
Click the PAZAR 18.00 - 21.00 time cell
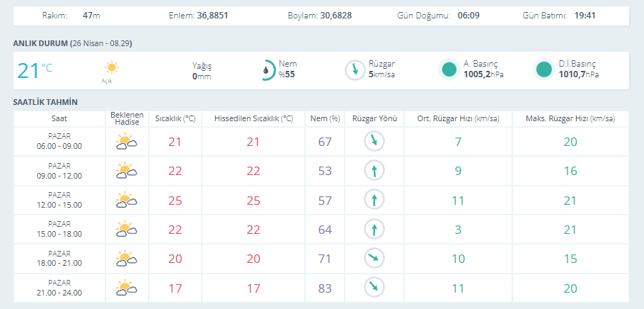click(x=59, y=258)
